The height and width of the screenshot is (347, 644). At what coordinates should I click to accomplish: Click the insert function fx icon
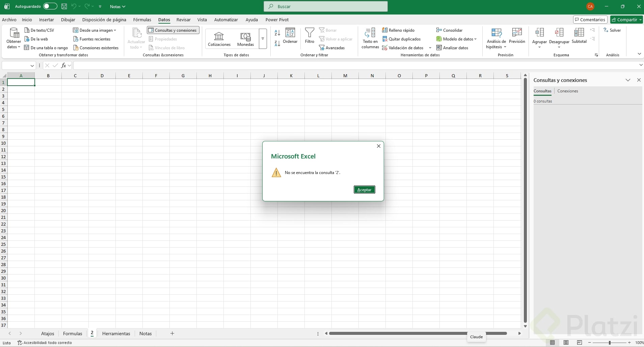63,65
